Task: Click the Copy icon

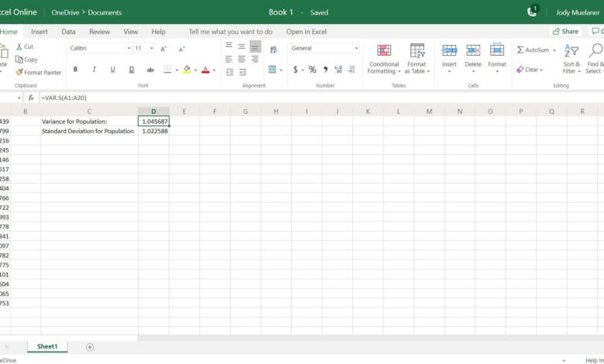Action: click(x=19, y=60)
